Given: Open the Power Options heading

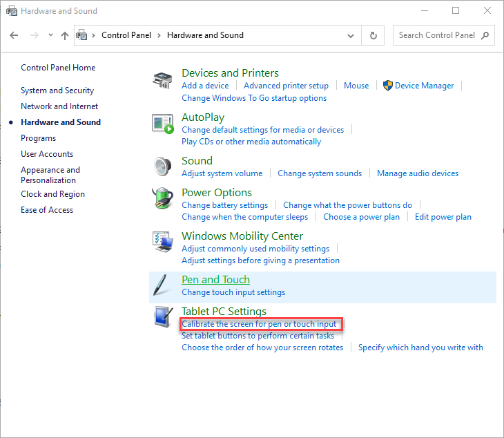Looking at the screenshot, I should 217,192.
